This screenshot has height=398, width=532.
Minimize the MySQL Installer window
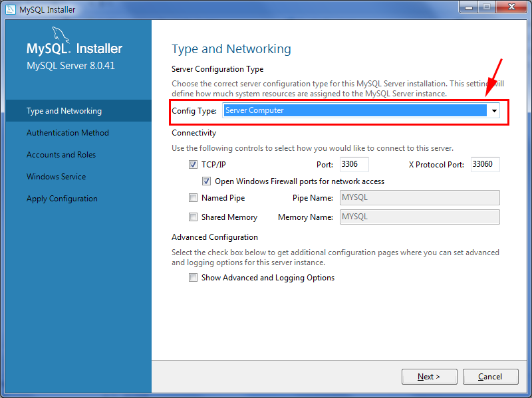469,7
